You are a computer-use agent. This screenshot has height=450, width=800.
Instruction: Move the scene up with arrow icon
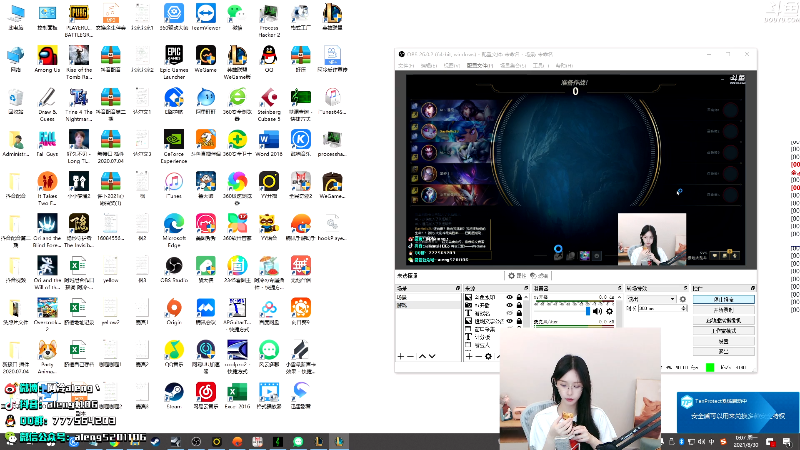pos(422,356)
